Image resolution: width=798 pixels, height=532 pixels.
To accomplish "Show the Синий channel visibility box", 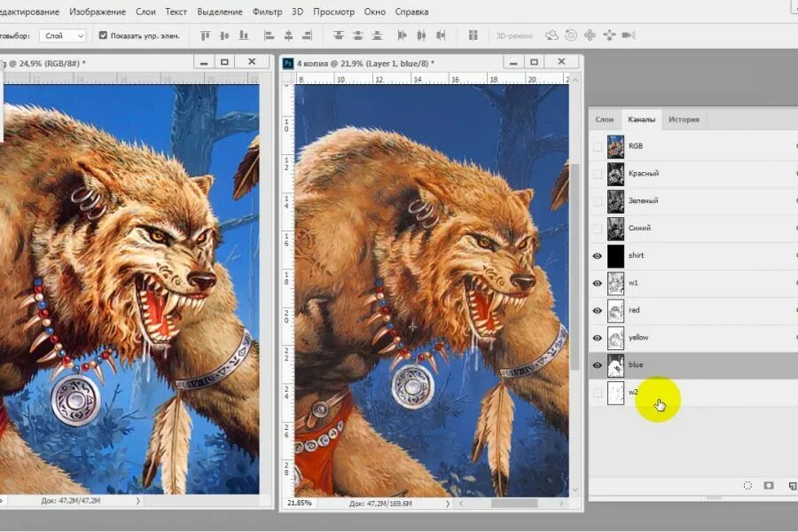I will click(x=598, y=229).
